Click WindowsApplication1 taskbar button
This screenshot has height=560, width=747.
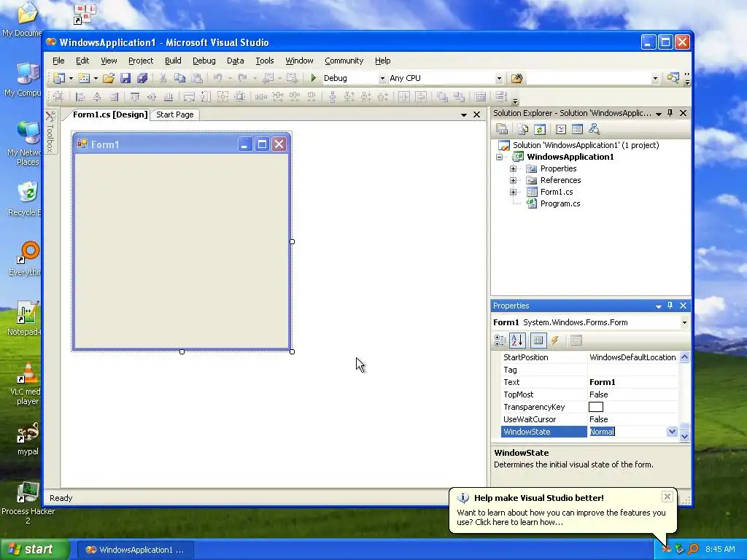point(135,550)
